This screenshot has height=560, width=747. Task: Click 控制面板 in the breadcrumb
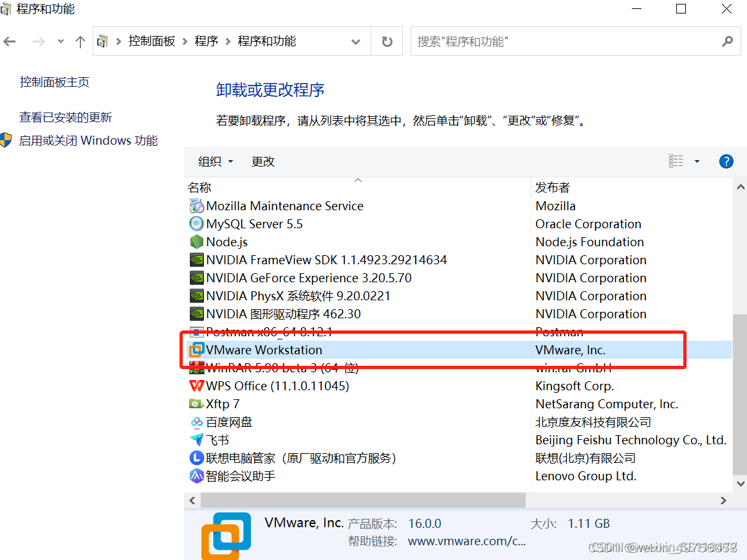pyautogui.click(x=152, y=41)
